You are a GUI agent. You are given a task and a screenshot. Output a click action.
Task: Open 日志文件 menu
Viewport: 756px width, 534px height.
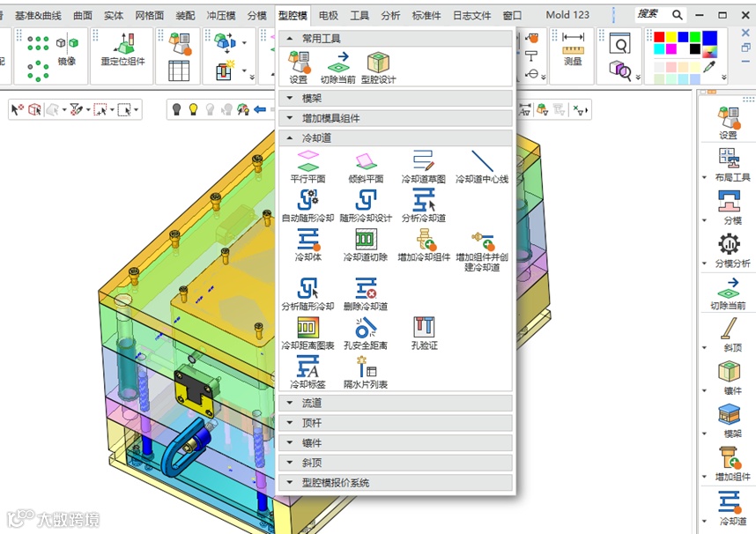click(x=471, y=16)
